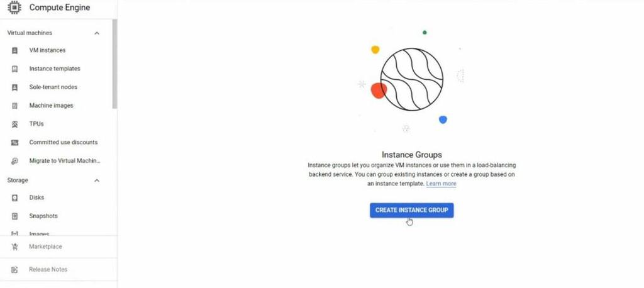Select the Sole-tenant nodes icon
644x288 pixels.
click(x=15, y=87)
